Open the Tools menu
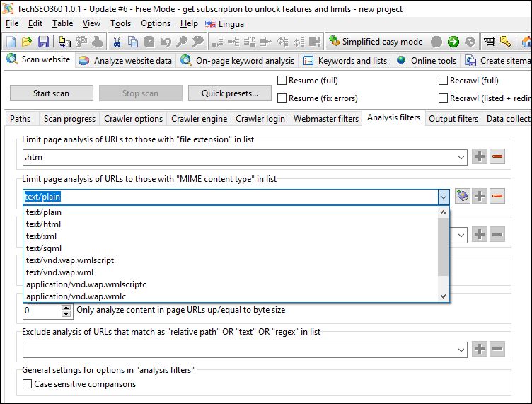 (x=120, y=23)
